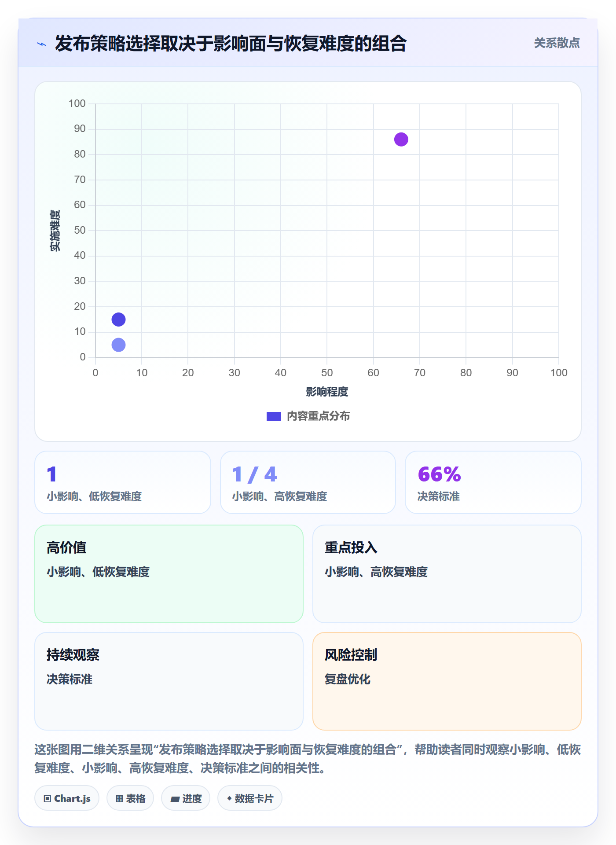Viewport: 616px width, 845px height.
Task: Toggle the 内容重点分布 legend color swatch
Action: coord(274,416)
